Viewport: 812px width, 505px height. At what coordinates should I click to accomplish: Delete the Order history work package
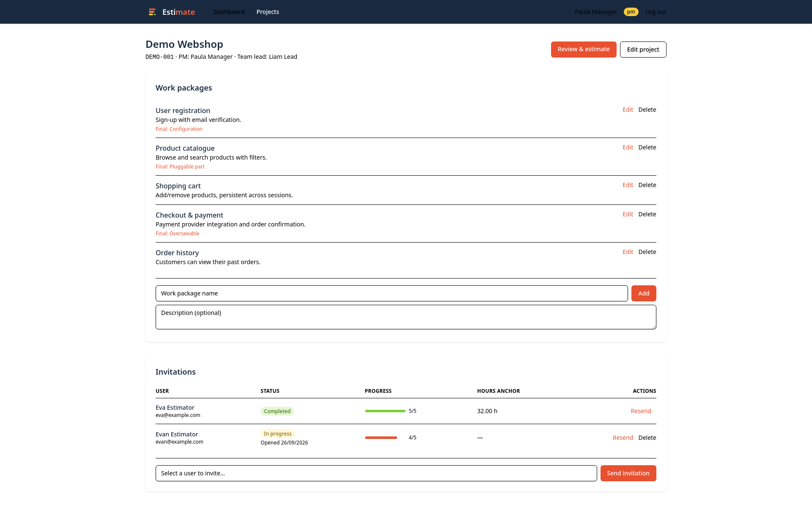pyautogui.click(x=647, y=252)
